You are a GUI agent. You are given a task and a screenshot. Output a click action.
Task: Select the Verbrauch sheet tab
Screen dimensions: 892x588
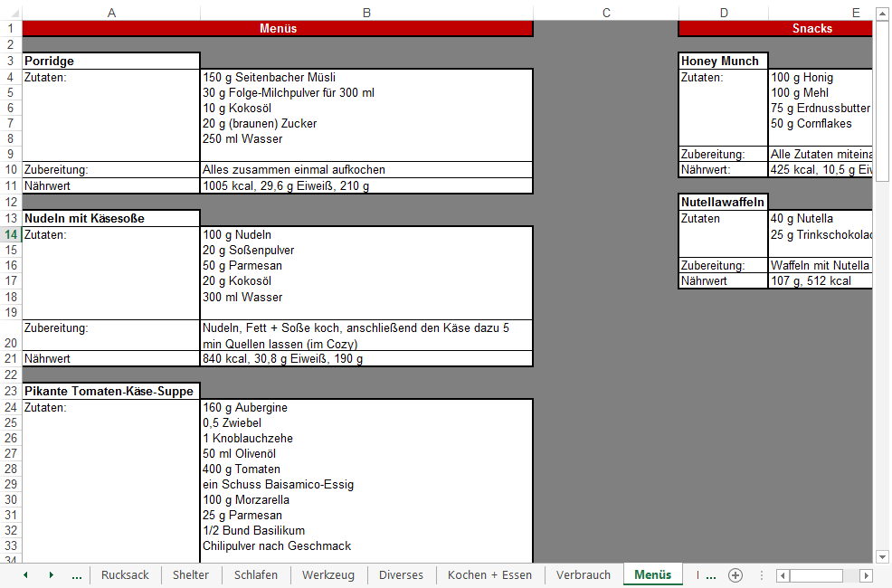coord(584,575)
